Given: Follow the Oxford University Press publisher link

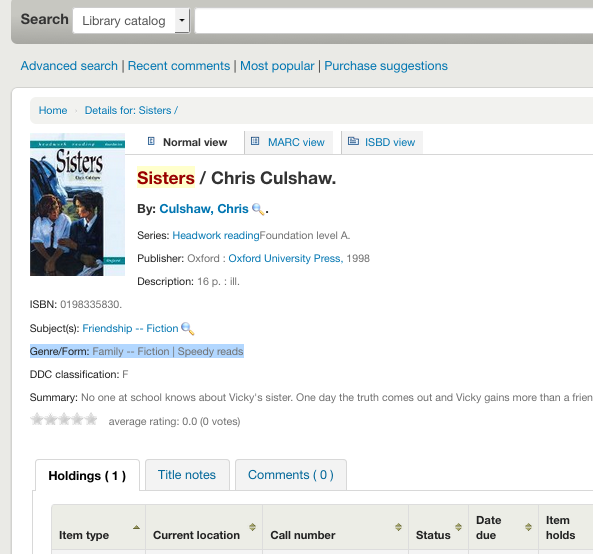Looking at the screenshot, I should point(286,259).
